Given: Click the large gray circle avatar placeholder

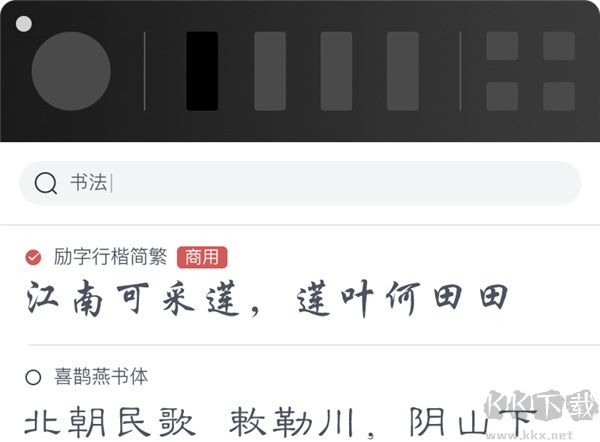Looking at the screenshot, I should coord(71,71).
